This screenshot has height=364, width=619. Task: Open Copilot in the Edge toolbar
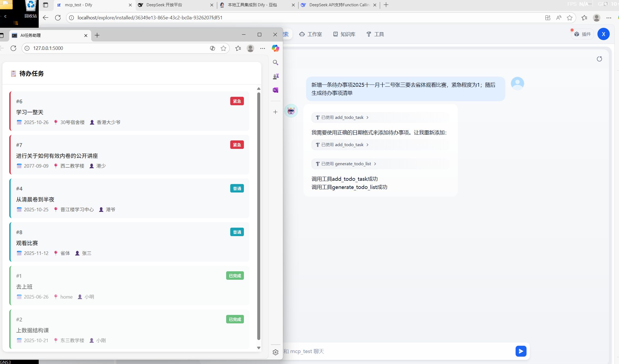(x=275, y=48)
